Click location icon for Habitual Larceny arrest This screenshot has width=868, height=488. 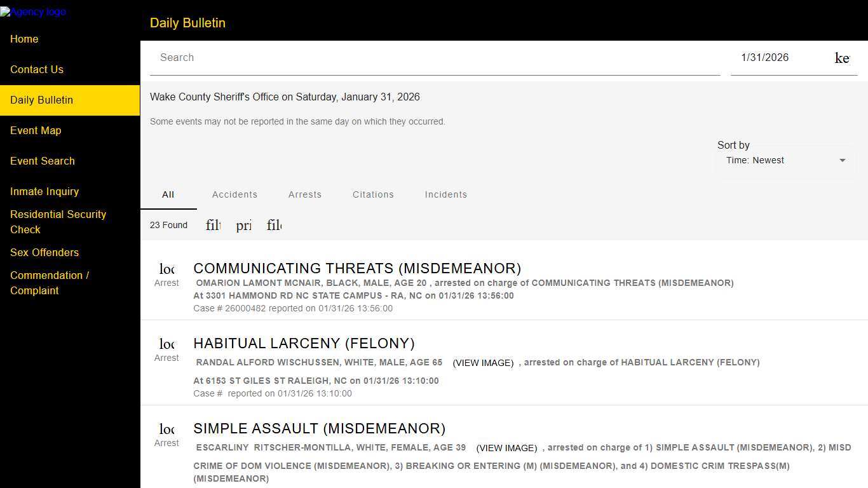[x=166, y=344]
